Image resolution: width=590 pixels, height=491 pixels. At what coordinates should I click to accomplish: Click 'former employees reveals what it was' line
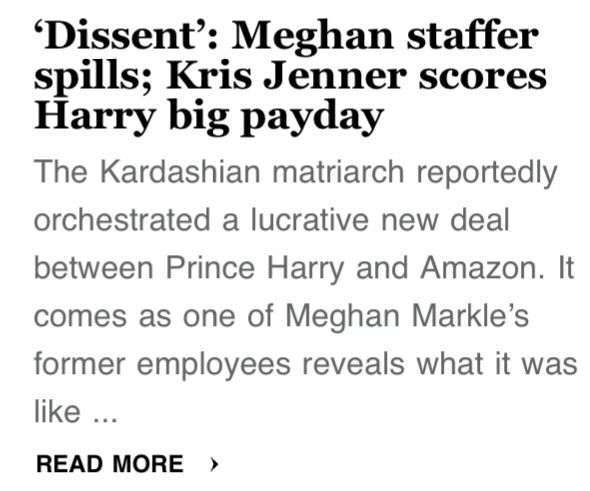coord(305,365)
